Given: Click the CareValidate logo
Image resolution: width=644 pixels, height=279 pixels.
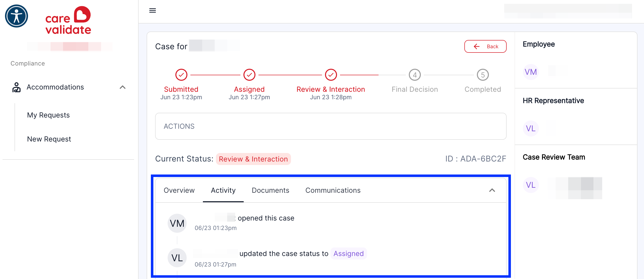Looking at the screenshot, I should [68, 20].
